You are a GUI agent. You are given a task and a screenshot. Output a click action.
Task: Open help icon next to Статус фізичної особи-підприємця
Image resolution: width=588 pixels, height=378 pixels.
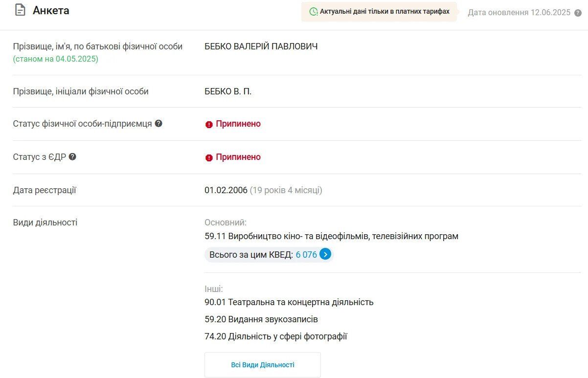tap(158, 123)
